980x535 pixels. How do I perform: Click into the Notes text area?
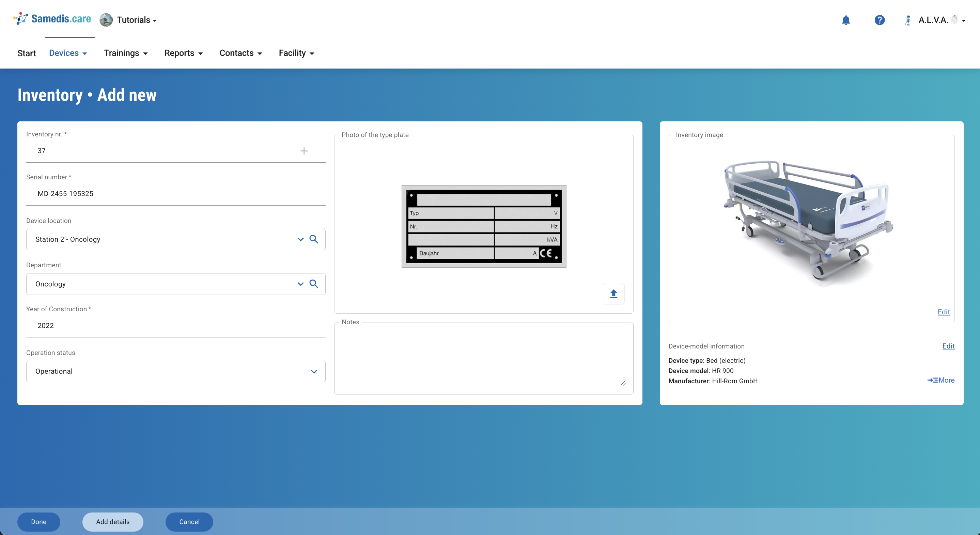point(483,358)
